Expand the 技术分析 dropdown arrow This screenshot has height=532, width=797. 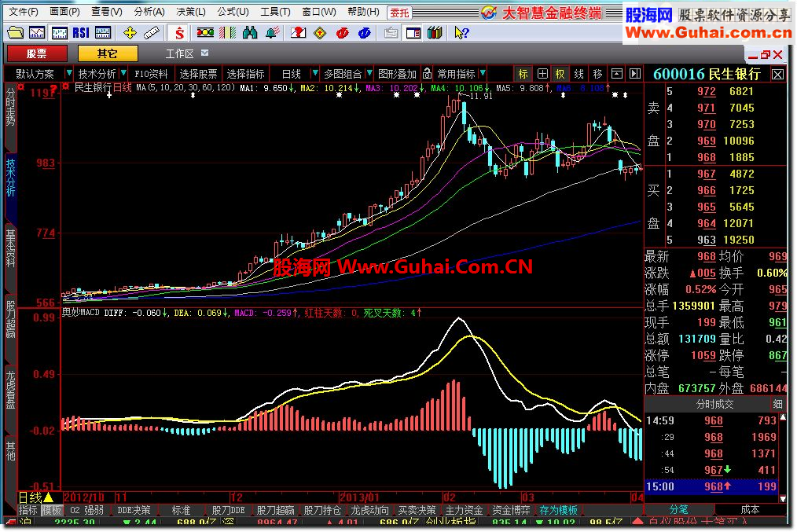point(123,74)
